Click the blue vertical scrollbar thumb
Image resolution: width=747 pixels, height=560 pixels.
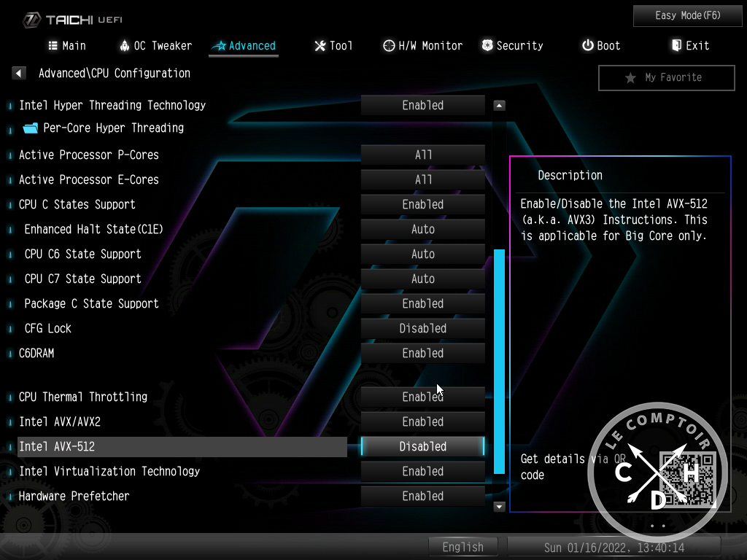click(499, 361)
